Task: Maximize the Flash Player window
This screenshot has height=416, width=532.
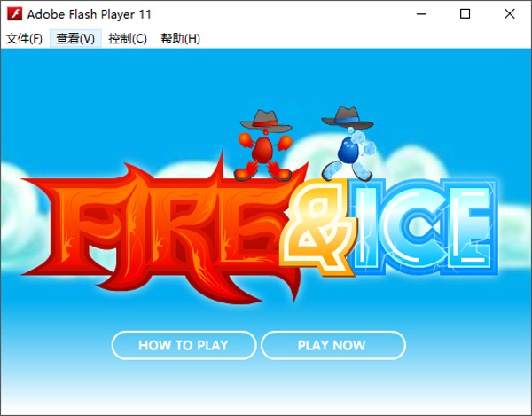Action: click(x=465, y=14)
